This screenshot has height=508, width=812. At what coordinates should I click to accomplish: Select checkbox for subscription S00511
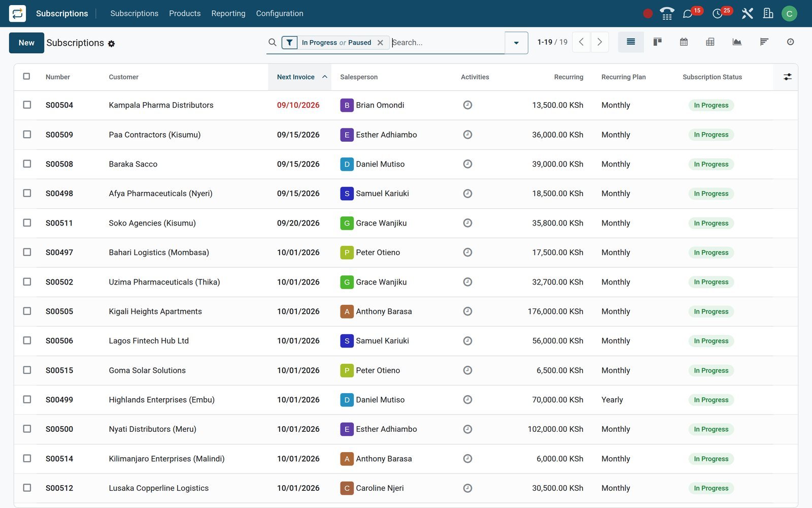[x=27, y=223]
